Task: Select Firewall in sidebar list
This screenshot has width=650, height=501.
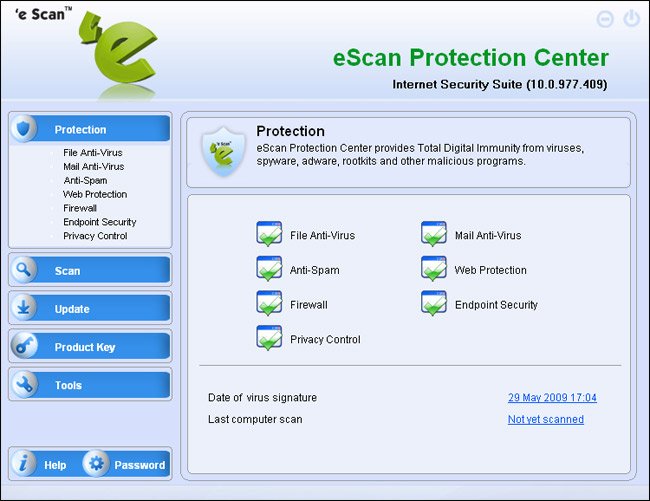Action: tap(80, 208)
